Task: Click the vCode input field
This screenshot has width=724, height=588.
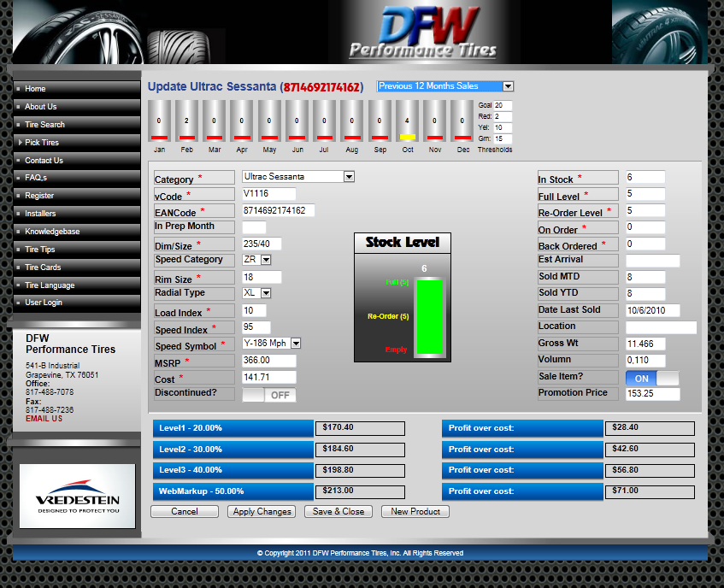Action: click(269, 194)
